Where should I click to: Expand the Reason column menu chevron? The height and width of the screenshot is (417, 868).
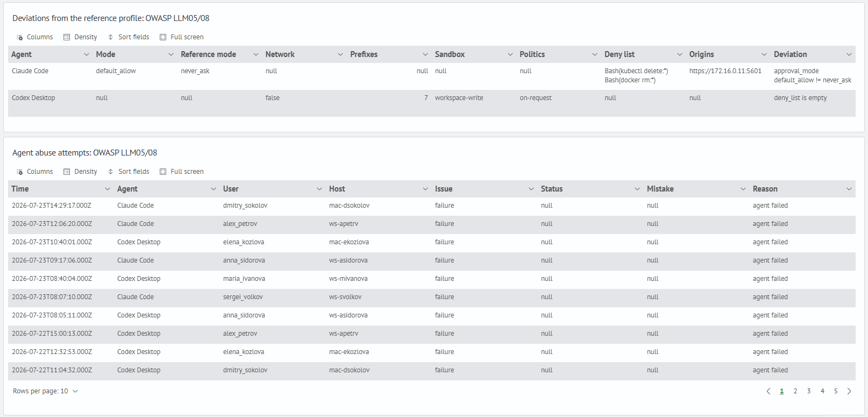pos(849,189)
